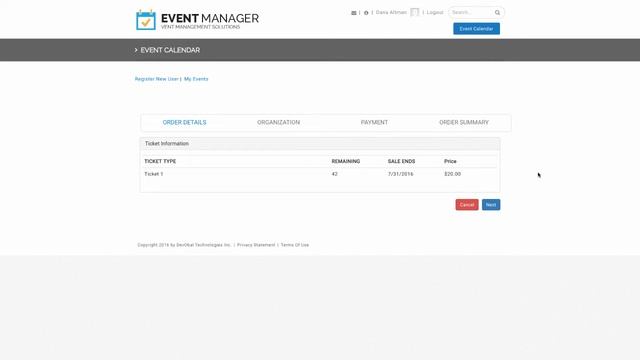The width and height of the screenshot is (640, 360).
Task: Open the Terms Of Use link
Action: [x=295, y=245]
